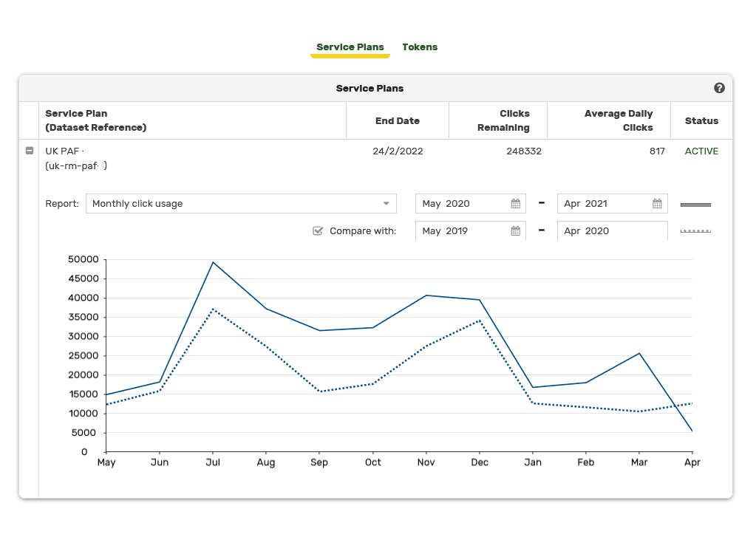Uncheck the Compare with checkbox

coord(318,231)
